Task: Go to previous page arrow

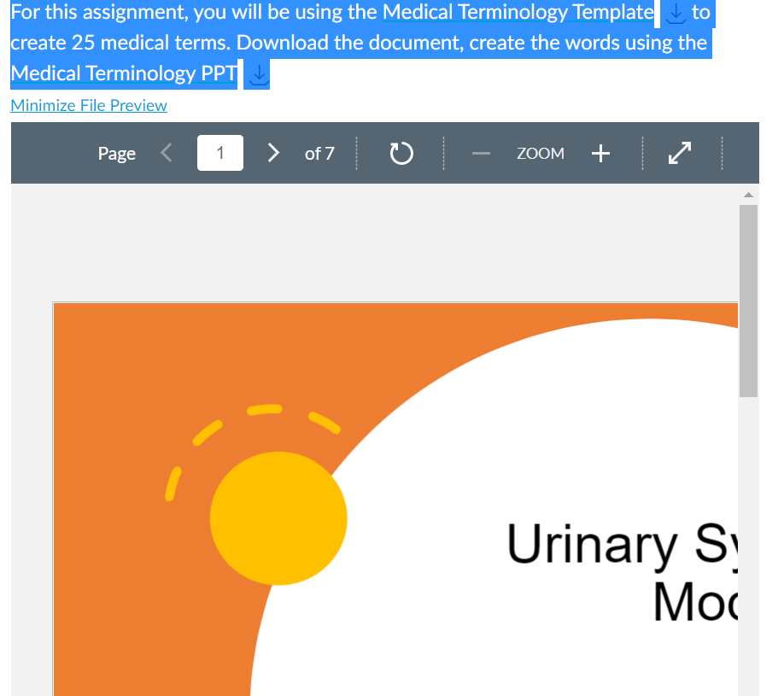Action: point(167,153)
